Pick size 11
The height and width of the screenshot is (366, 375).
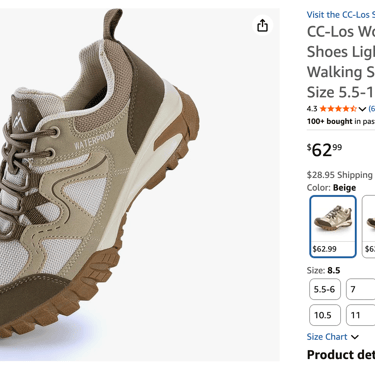click(360, 315)
